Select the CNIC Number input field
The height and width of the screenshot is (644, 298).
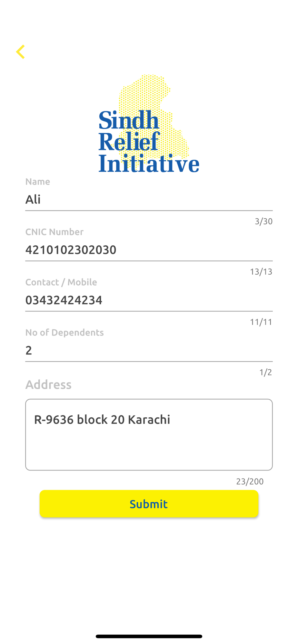pos(149,250)
